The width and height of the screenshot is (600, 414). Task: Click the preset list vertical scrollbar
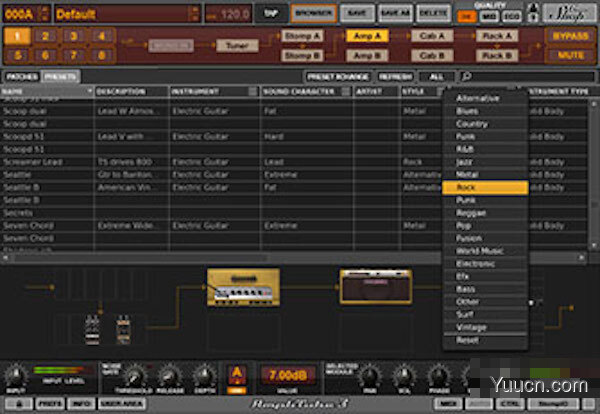click(594, 174)
